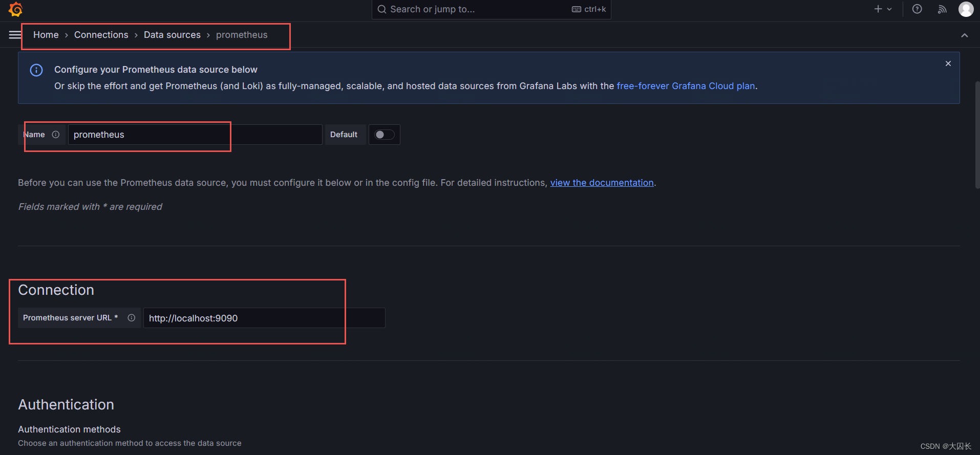980x455 pixels.
Task: Click the Prometheus server URL label
Action: tap(71, 318)
